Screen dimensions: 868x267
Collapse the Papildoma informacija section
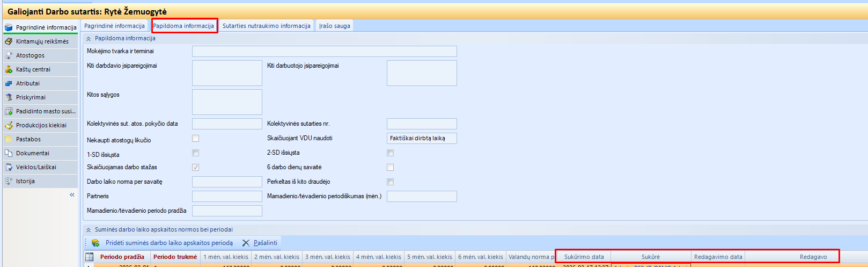(89, 39)
